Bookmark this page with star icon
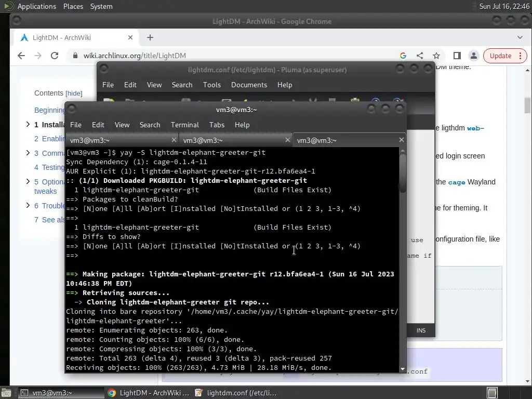532x399 pixels. 436,56
